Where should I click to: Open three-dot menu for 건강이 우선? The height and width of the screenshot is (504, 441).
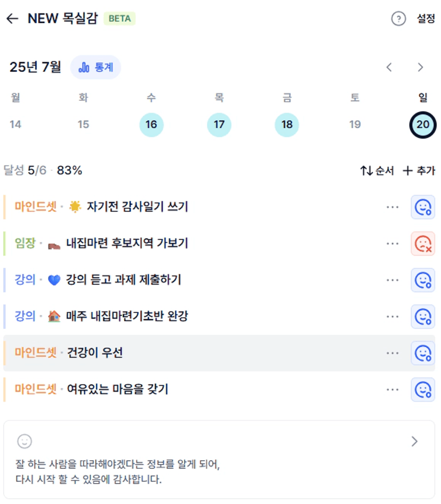tap(392, 353)
